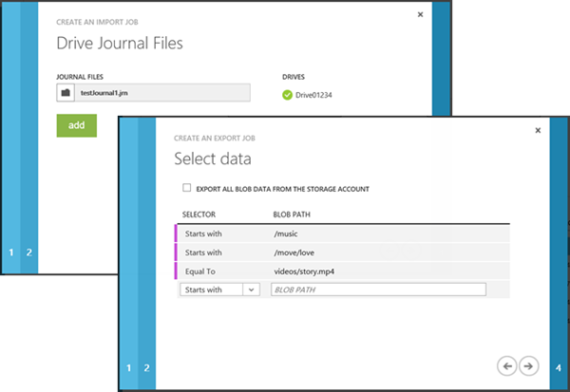
Task: Go to the next step with the right arrow
Action: [529, 365]
